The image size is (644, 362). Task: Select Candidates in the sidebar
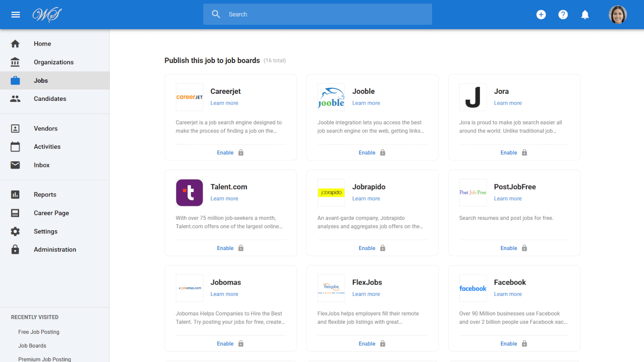coord(55,99)
